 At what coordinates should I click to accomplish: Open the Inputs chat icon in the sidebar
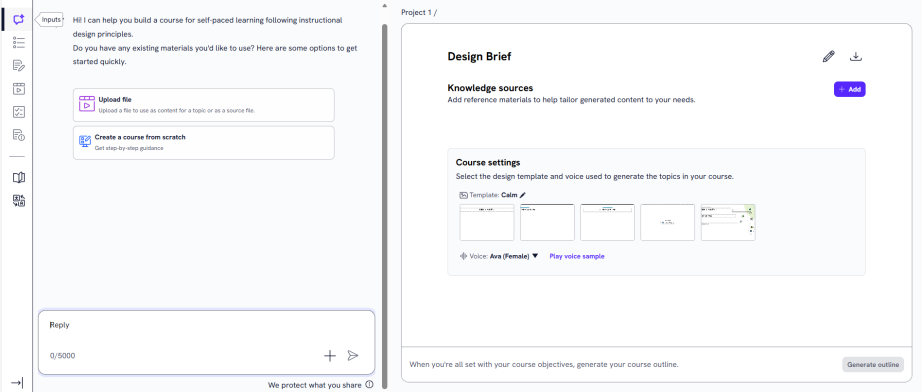18,19
